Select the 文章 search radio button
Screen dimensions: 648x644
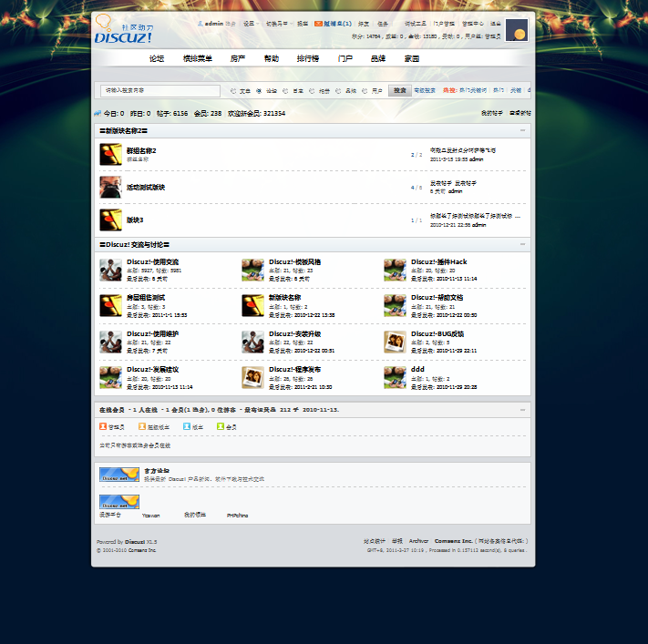[233, 91]
